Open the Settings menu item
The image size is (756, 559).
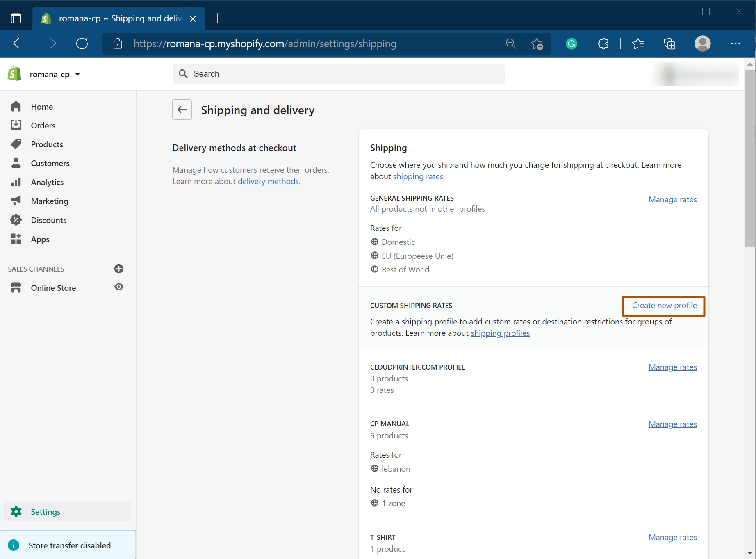pyautogui.click(x=68, y=512)
